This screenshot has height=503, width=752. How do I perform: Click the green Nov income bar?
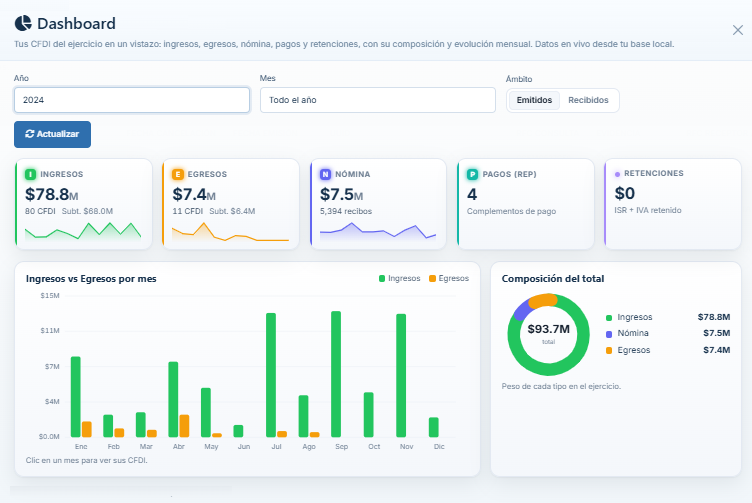(401, 375)
